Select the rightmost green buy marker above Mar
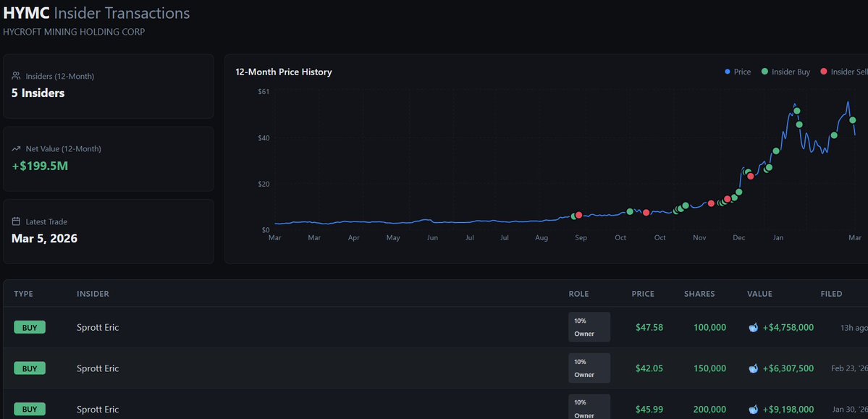 tap(853, 120)
